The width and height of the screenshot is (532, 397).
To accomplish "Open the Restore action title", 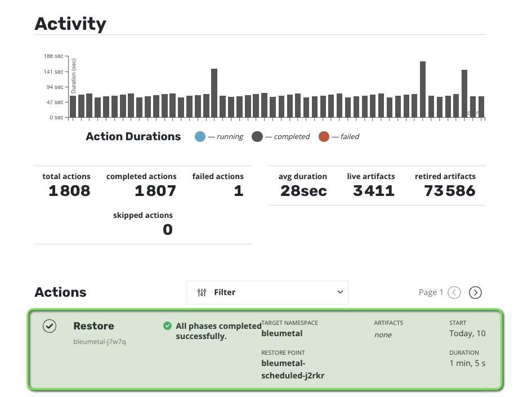I will [93, 326].
